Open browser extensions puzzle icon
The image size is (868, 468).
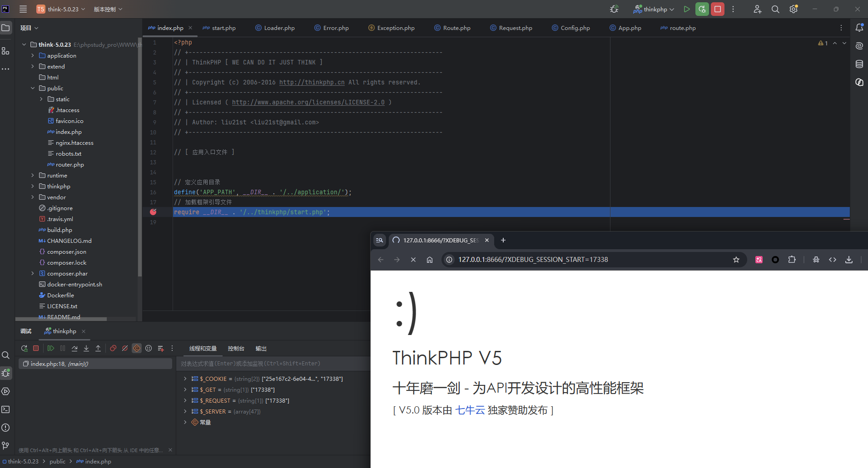(x=792, y=260)
